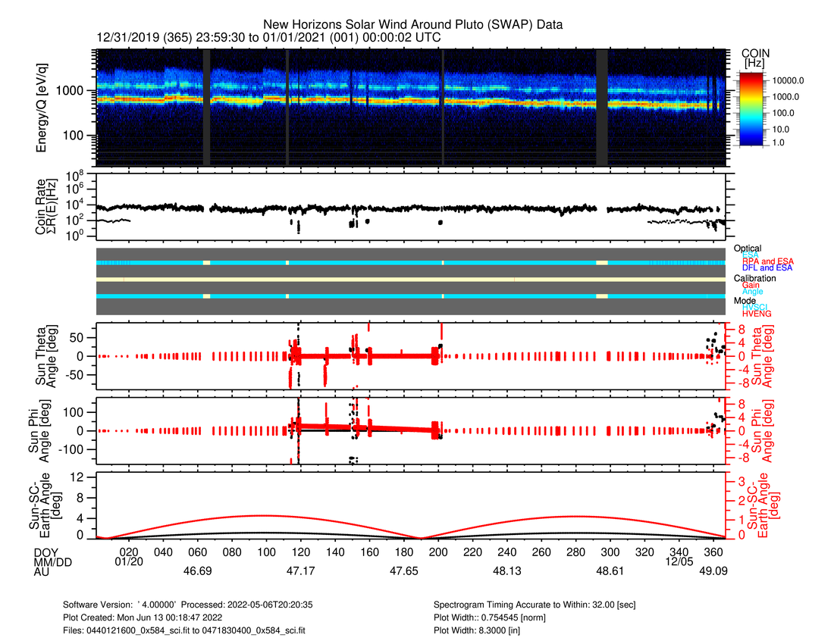
Task: Click the 49.09 AU distance label
Action: tap(714, 572)
